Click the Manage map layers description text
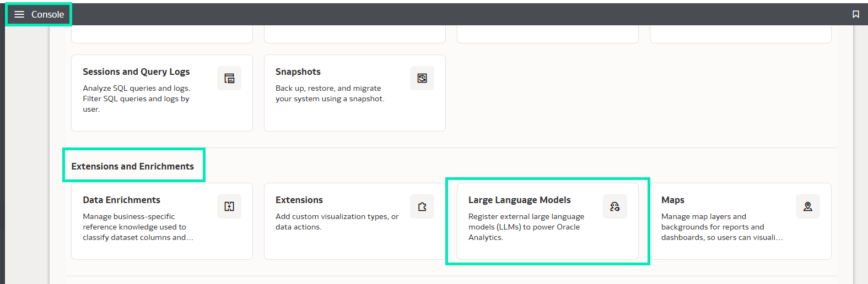This screenshot has height=284, width=868. pos(722,227)
